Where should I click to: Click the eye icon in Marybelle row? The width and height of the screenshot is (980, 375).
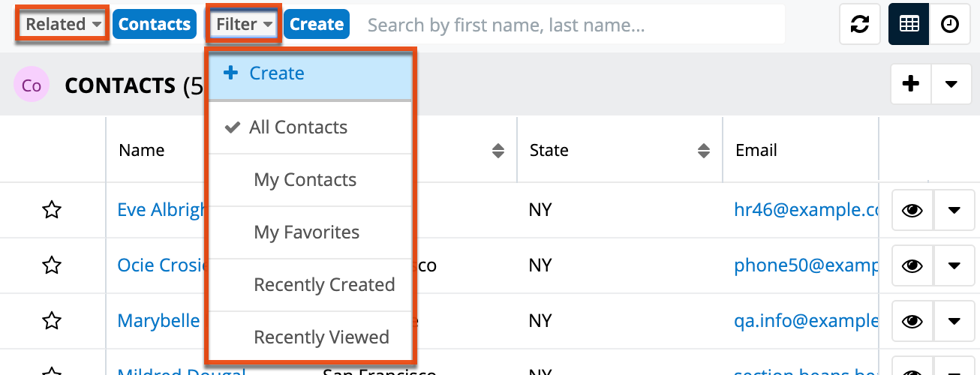[912, 322]
